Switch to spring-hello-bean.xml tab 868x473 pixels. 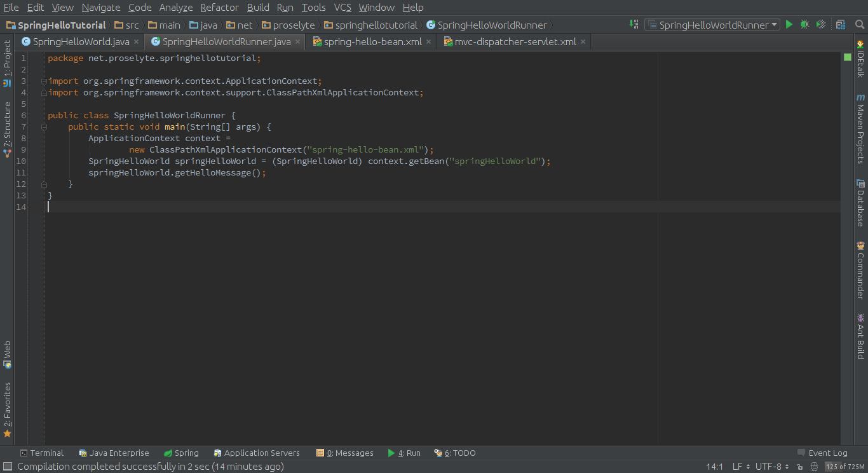(372, 42)
